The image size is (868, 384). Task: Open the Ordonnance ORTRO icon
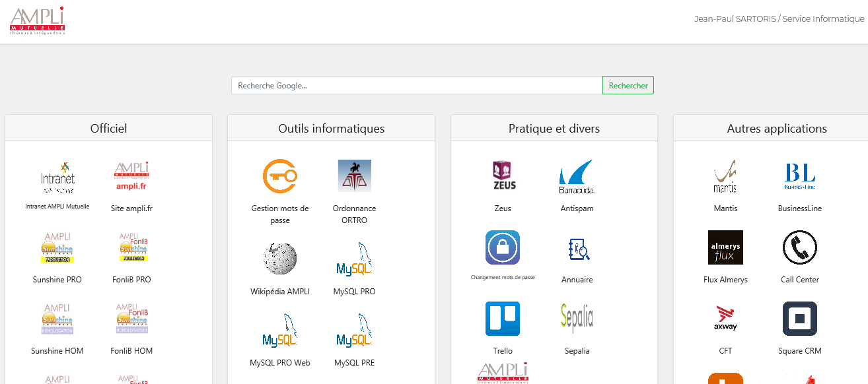click(354, 176)
